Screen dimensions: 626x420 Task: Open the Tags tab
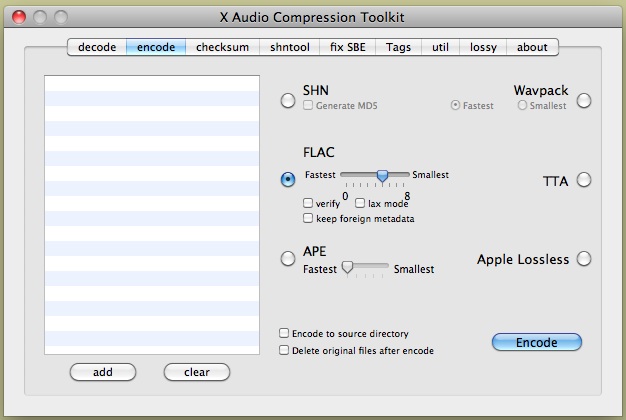click(x=398, y=47)
